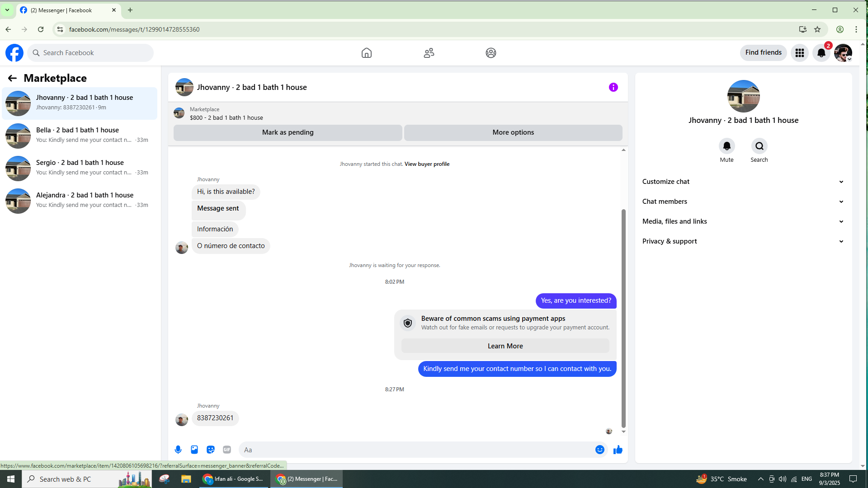Click the scroll down arrow in chat
This screenshot has width=868, height=488.
click(623, 432)
